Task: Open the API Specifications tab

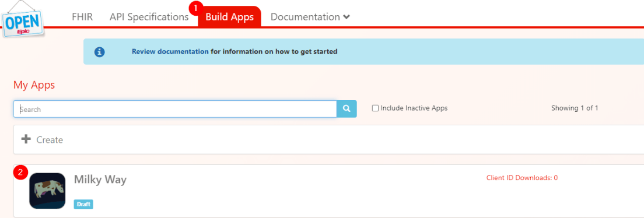Action: pyautogui.click(x=149, y=17)
